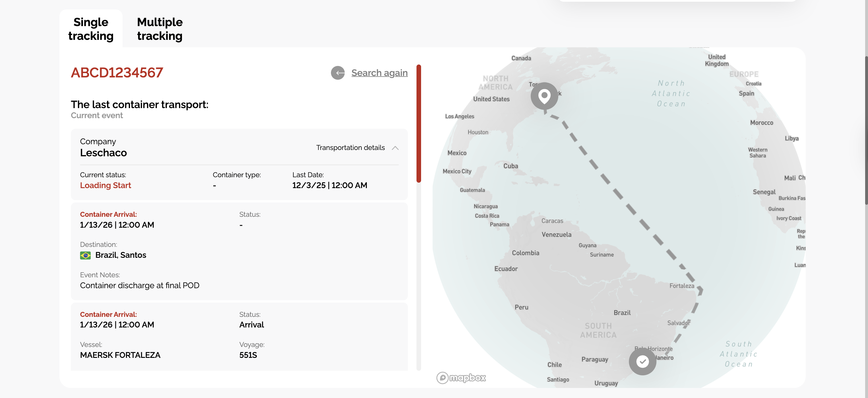
Task: Click the red scrollbar thumb in details panel
Action: coord(418,123)
